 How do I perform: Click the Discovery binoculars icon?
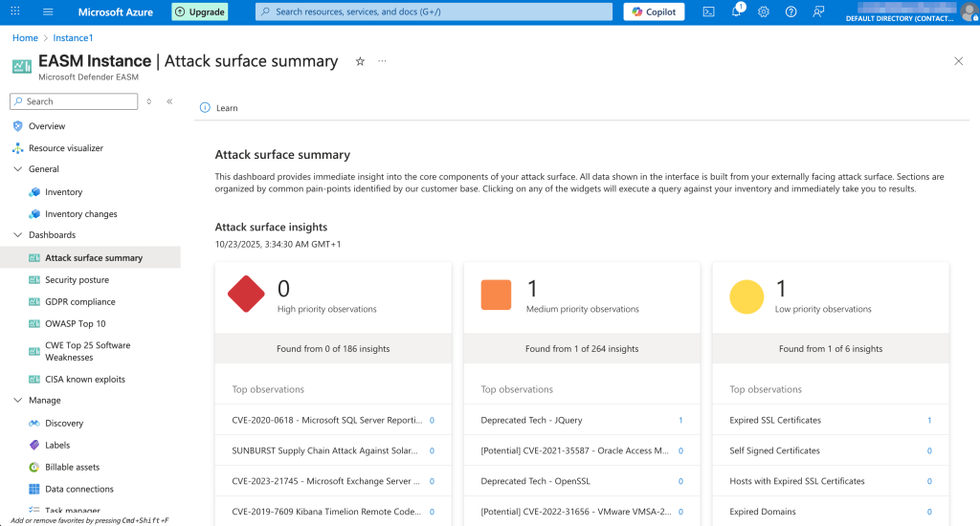34,423
